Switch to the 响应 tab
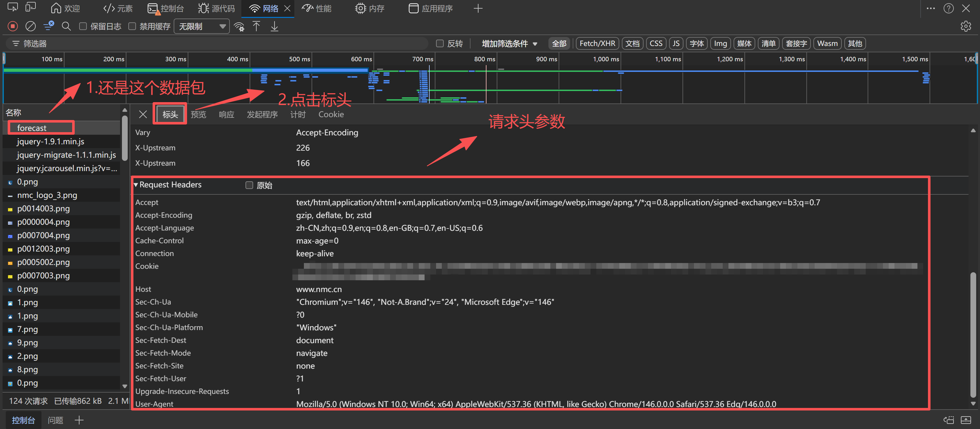The image size is (980, 429). tap(226, 115)
